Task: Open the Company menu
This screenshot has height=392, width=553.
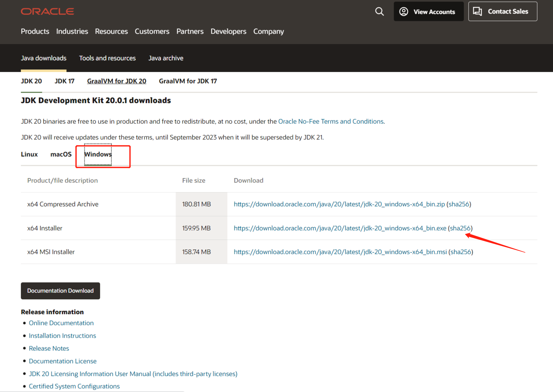Action: (x=269, y=31)
